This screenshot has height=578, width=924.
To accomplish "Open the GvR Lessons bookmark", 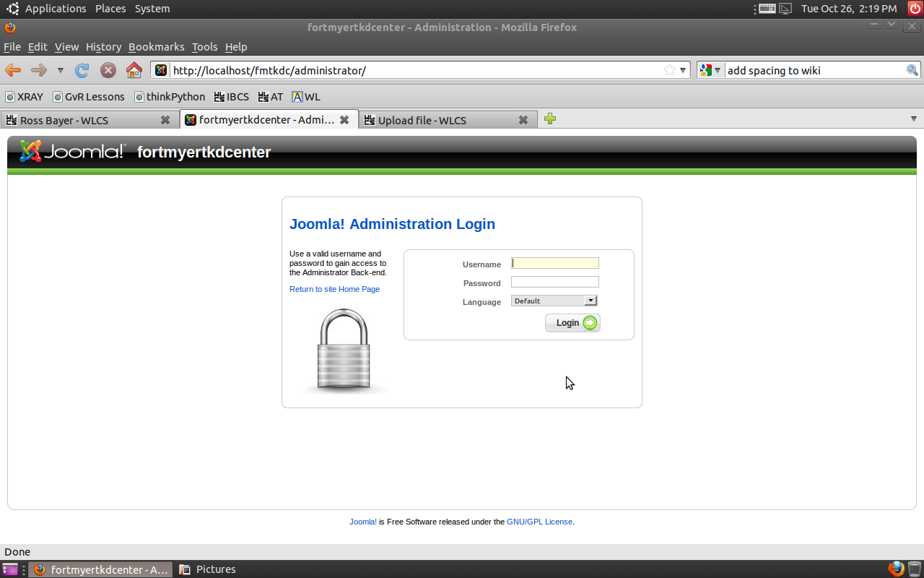I will pos(89,97).
